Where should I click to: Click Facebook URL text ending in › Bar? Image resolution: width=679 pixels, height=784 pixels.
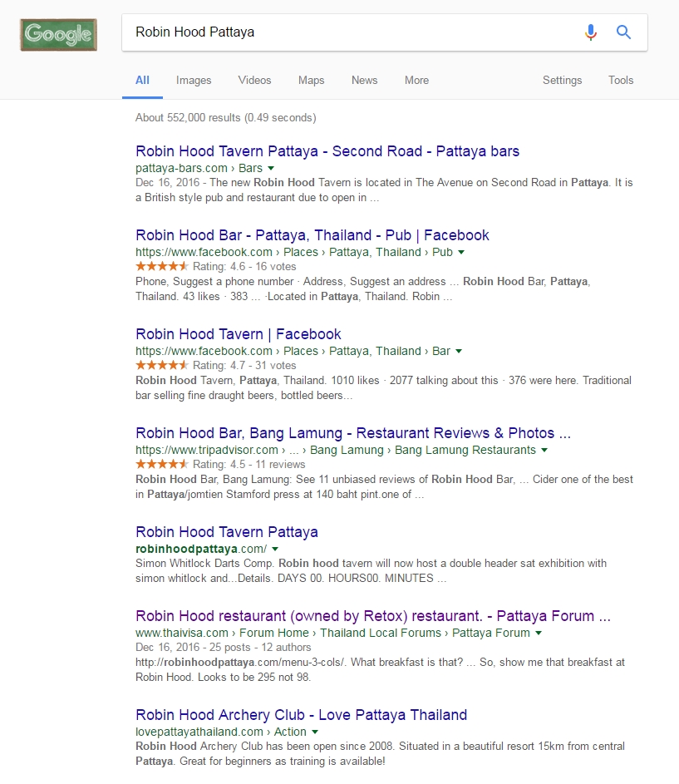293,351
